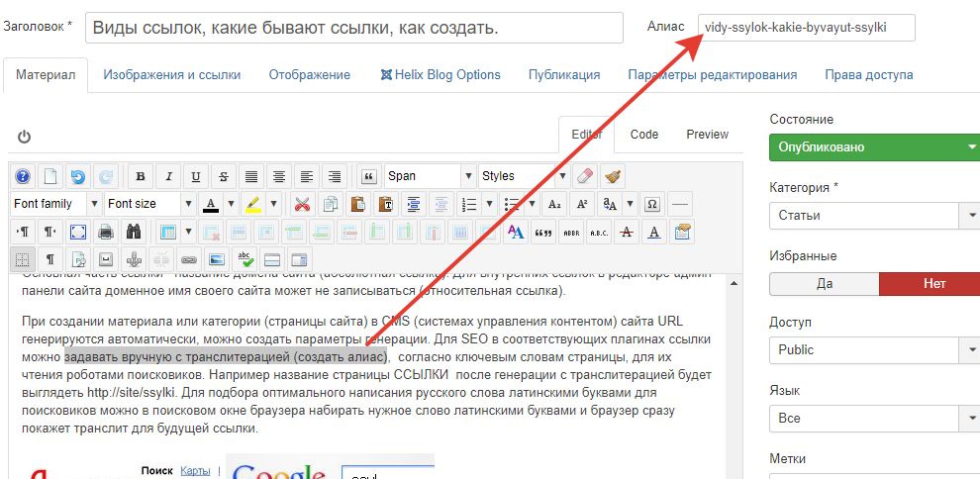Toggle editor with the power icon

tap(24, 137)
